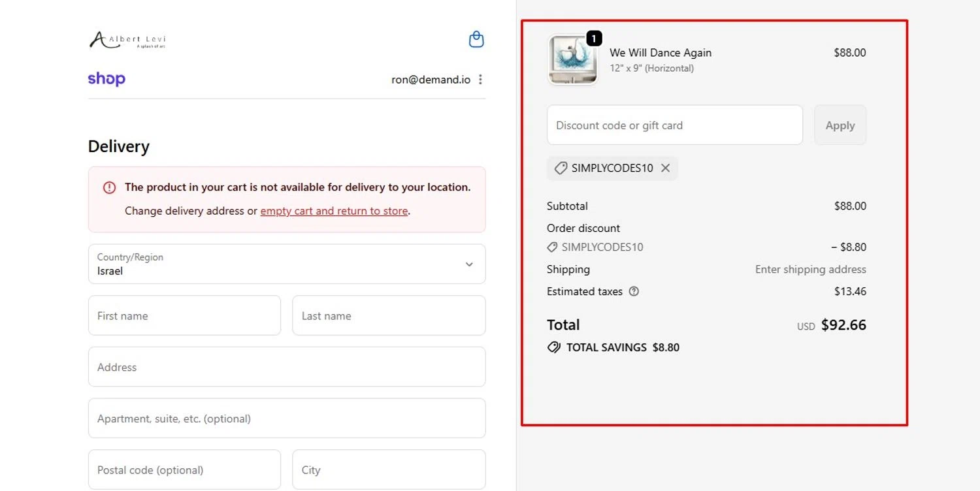Click the Total Savings tag icon

coord(553,348)
